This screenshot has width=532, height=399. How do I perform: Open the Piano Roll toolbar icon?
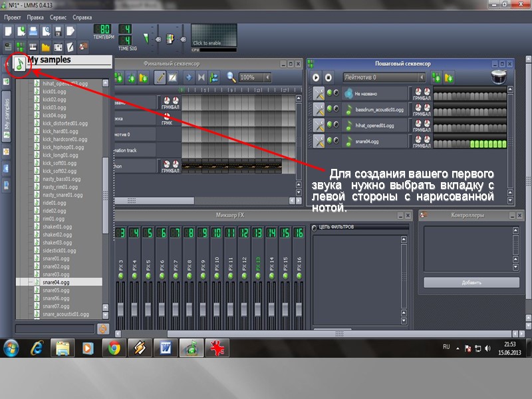pyautogui.click(x=33, y=47)
